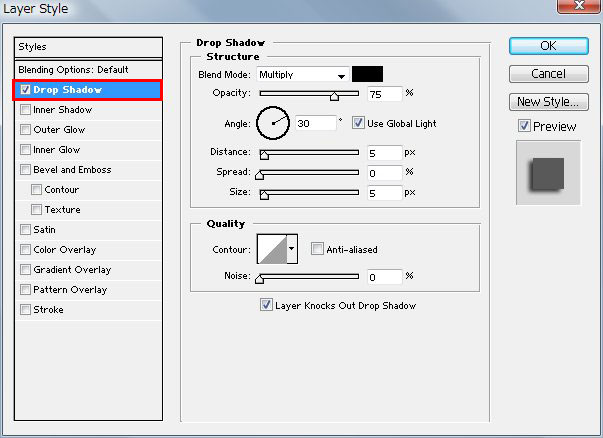This screenshot has width=603, height=438.
Task: Click the style preview thumbnail
Action: 548,173
